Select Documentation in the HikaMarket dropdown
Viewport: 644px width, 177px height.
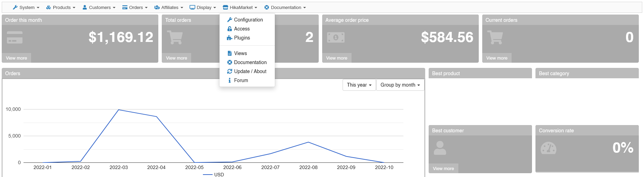250,62
